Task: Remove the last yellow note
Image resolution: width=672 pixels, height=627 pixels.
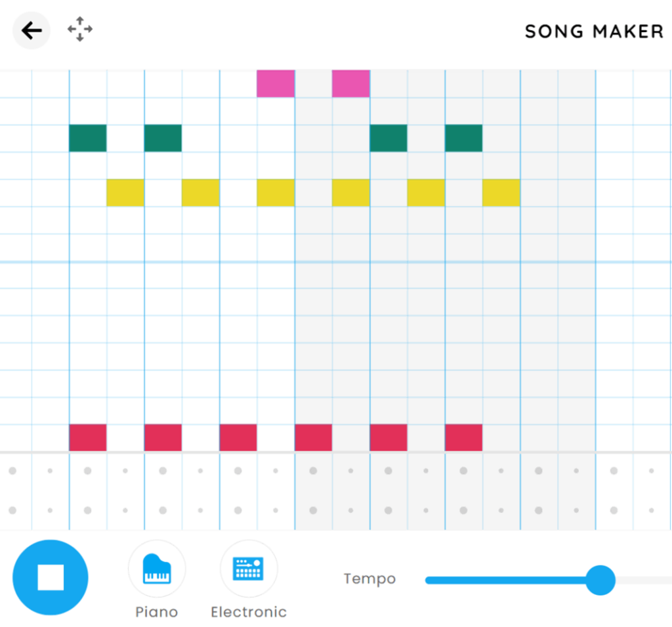Action: coord(501,193)
